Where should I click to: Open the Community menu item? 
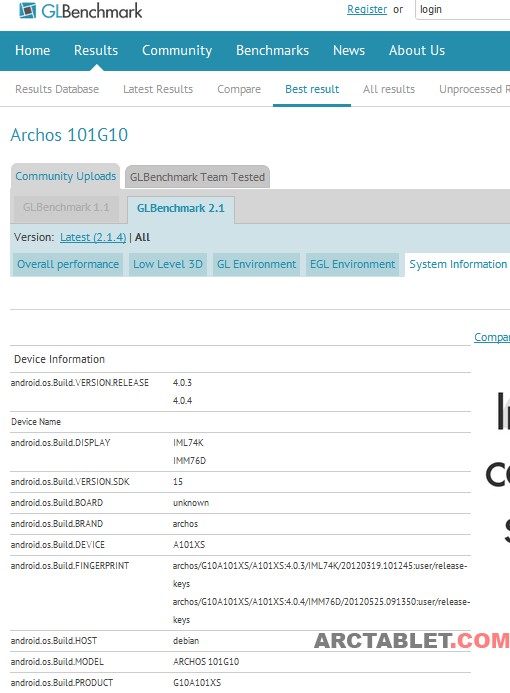pyautogui.click(x=177, y=51)
